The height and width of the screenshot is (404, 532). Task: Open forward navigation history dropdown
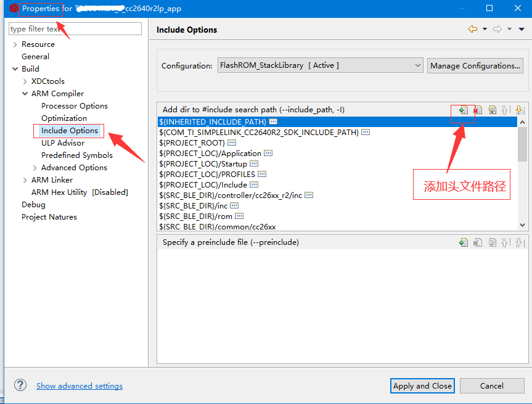point(509,29)
